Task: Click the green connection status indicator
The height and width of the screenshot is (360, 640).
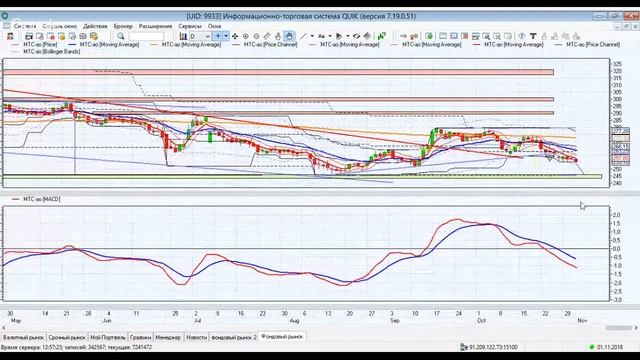Action: click(591, 347)
